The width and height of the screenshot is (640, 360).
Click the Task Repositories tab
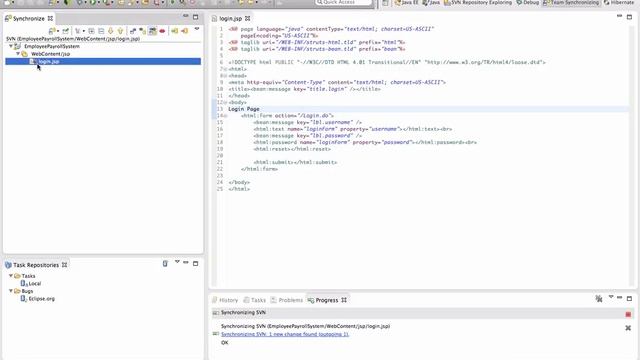coord(36,265)
